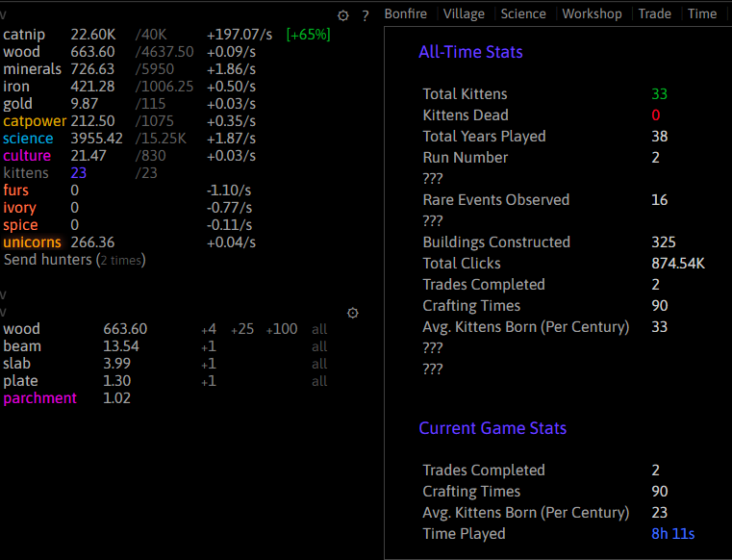732x560 pixels.
Task: Open crafting table settings gear
Action: point(353,313)
